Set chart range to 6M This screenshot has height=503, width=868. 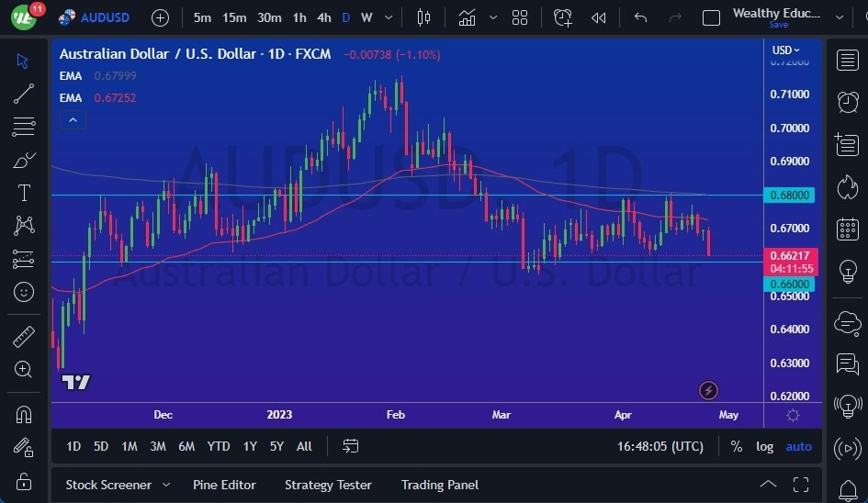pyautogui.click(x=186, y=446)
